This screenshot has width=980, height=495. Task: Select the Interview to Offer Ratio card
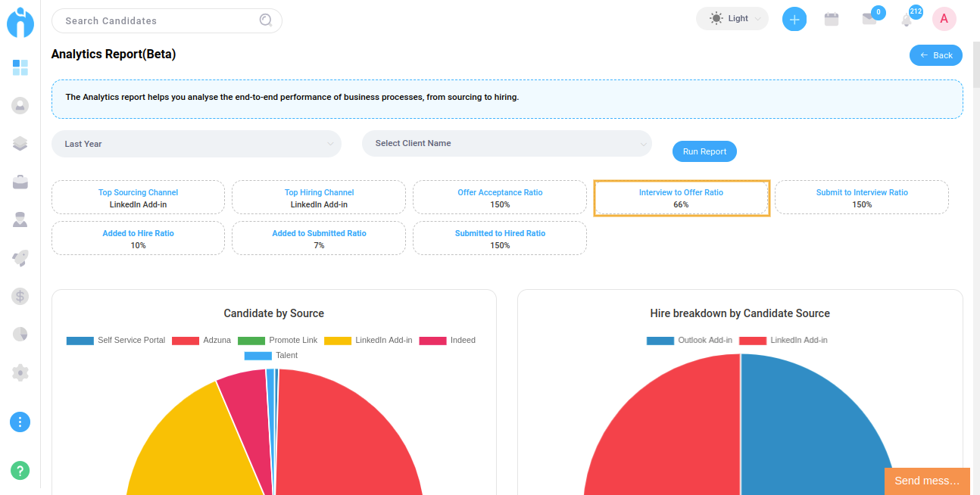[x=680, y=198]
